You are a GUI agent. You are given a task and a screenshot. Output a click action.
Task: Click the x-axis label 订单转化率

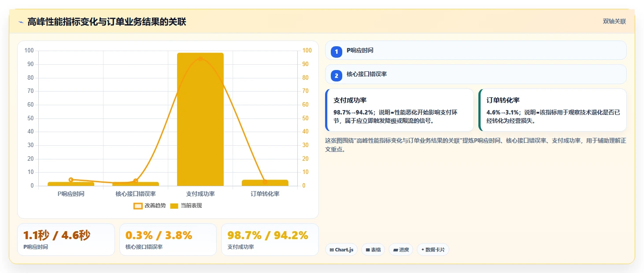[x=265, y=194]
